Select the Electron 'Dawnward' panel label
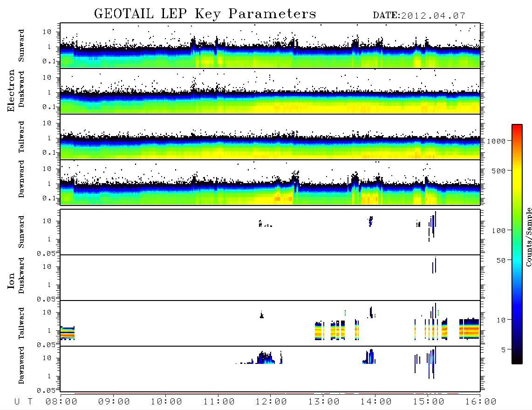The height and width of the screenshot is (410, 532). tap(21, 179)
